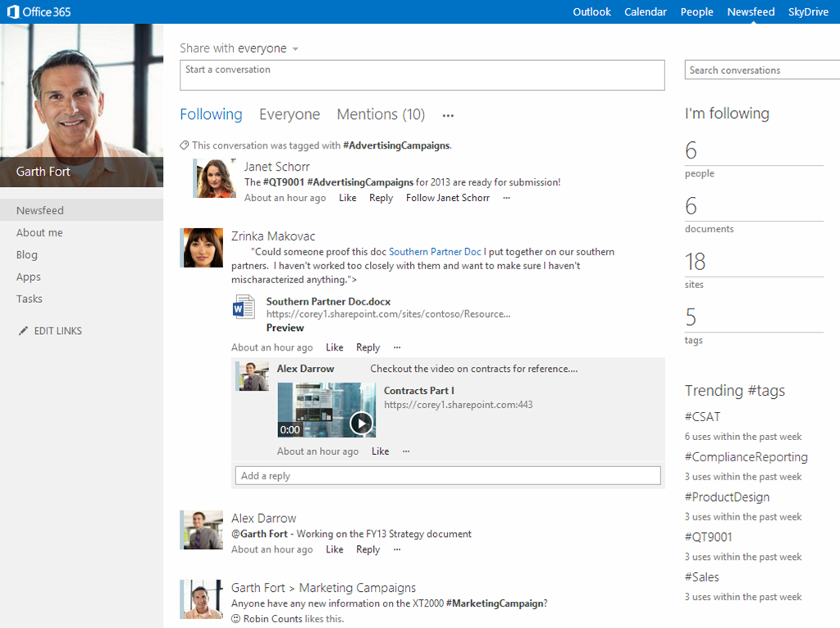Open Garth Fort's profile photo
This screenshot has height=628, width=840.
click(81, 105)
